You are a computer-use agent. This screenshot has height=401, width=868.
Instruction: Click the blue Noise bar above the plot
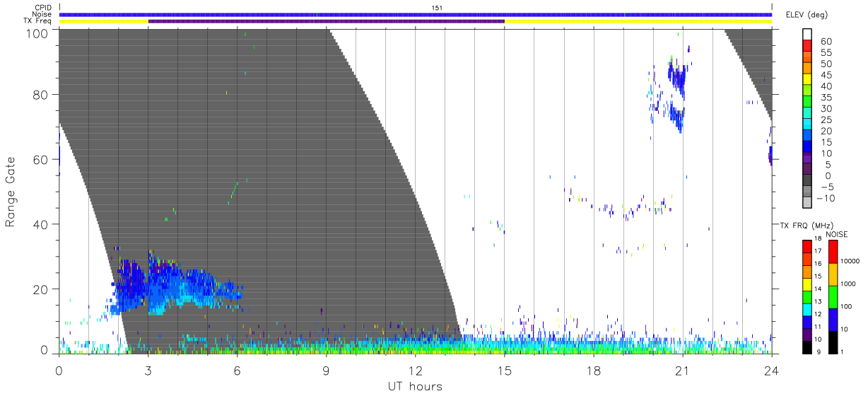tap(415, 14)
